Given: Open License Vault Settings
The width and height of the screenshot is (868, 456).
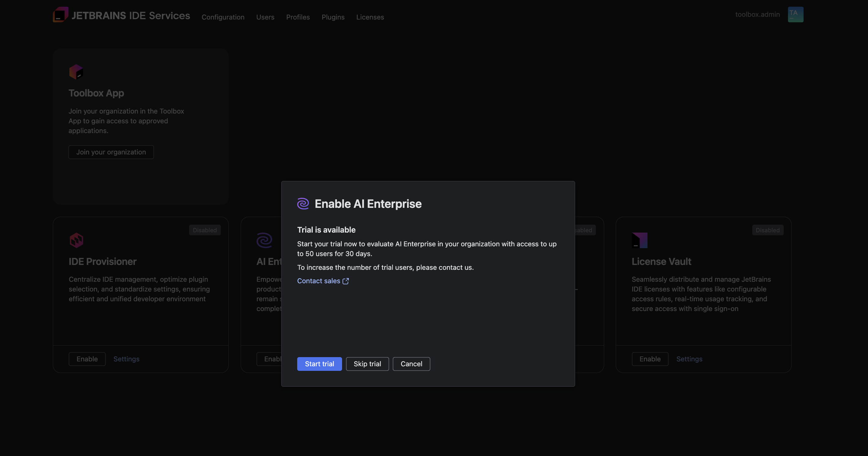Looking at the screenshot, I should [x=689, y=359].
